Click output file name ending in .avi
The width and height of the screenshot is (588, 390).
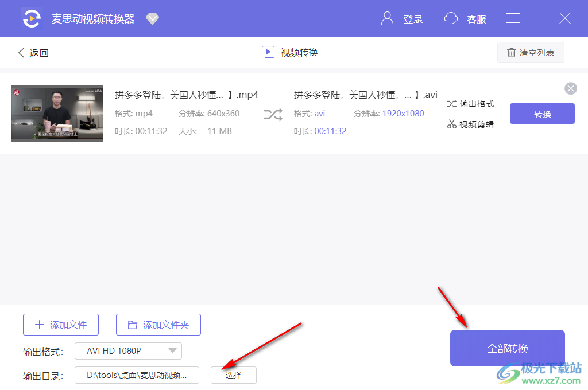point(366,95)
